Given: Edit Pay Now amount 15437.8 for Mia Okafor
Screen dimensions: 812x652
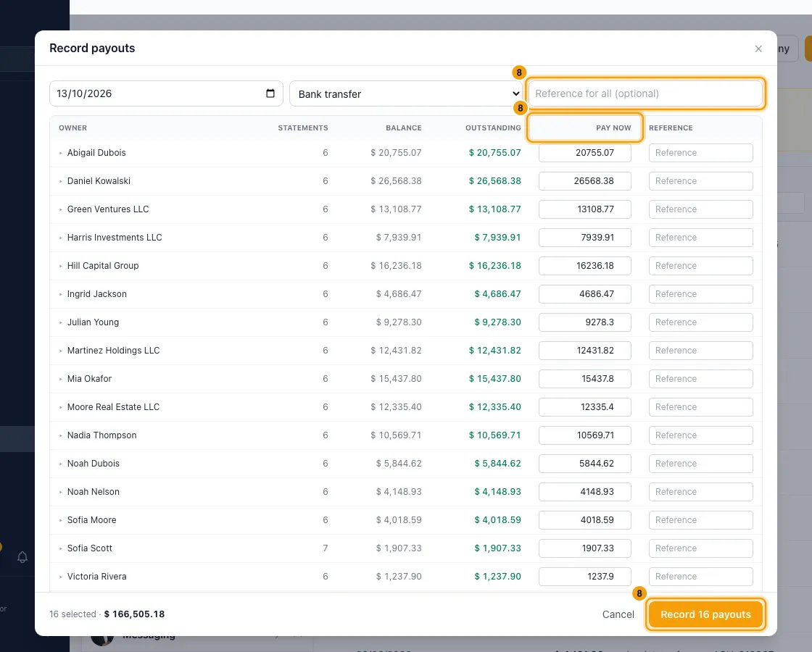Looking at the screenshot, I should pos(584,379).
